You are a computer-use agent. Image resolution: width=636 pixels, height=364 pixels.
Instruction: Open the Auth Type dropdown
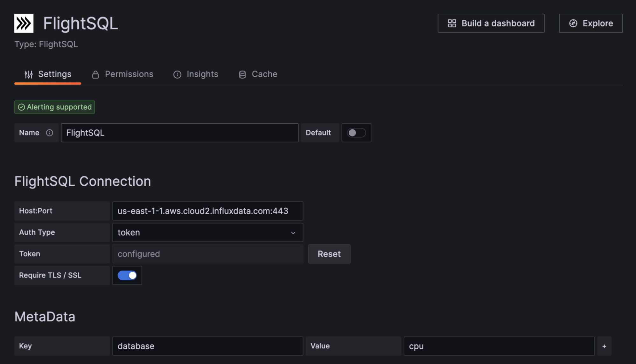[x=204, y=232]
